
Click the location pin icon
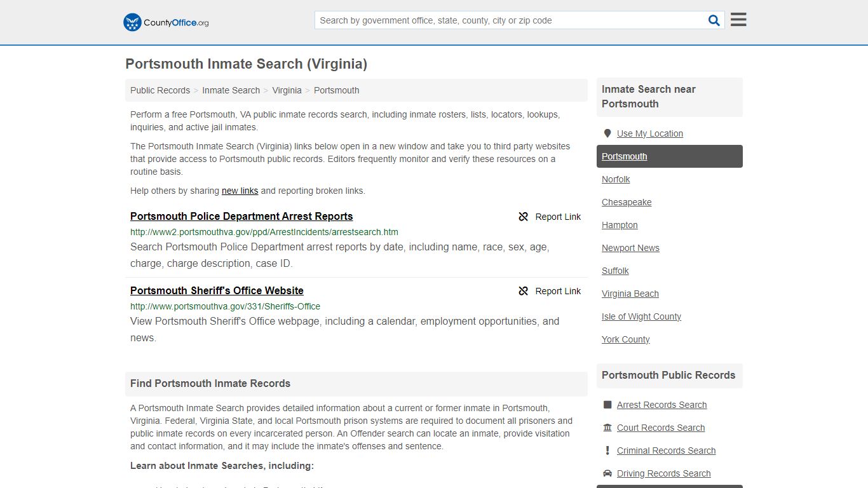point(607,133)
